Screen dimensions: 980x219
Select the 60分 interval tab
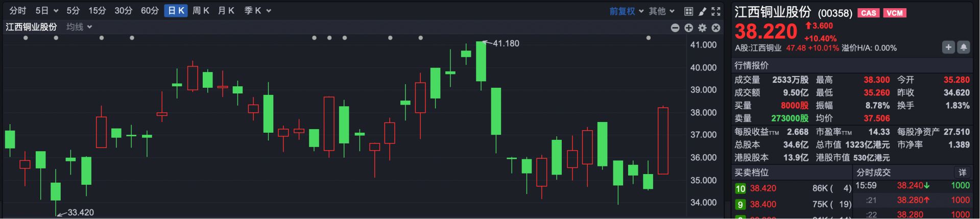click(x=150, y=11)
